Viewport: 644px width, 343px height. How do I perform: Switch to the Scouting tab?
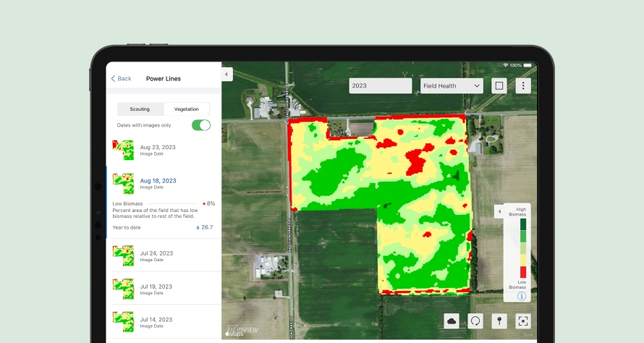[x=140, y=109]
